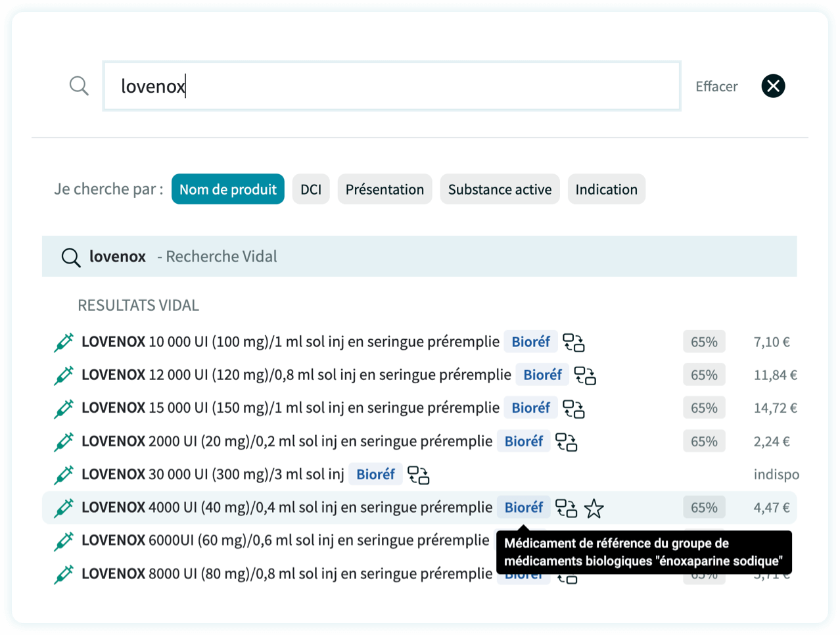Click the 11,84 € price
This screenshot has width=840, height=635.
point(776,375)
